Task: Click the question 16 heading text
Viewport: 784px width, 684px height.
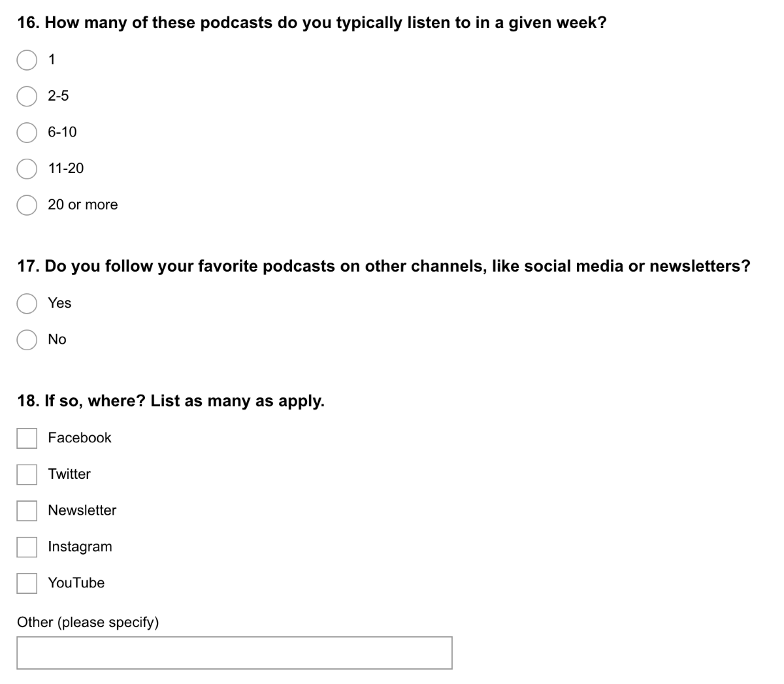Action: (x=312, y=24)
